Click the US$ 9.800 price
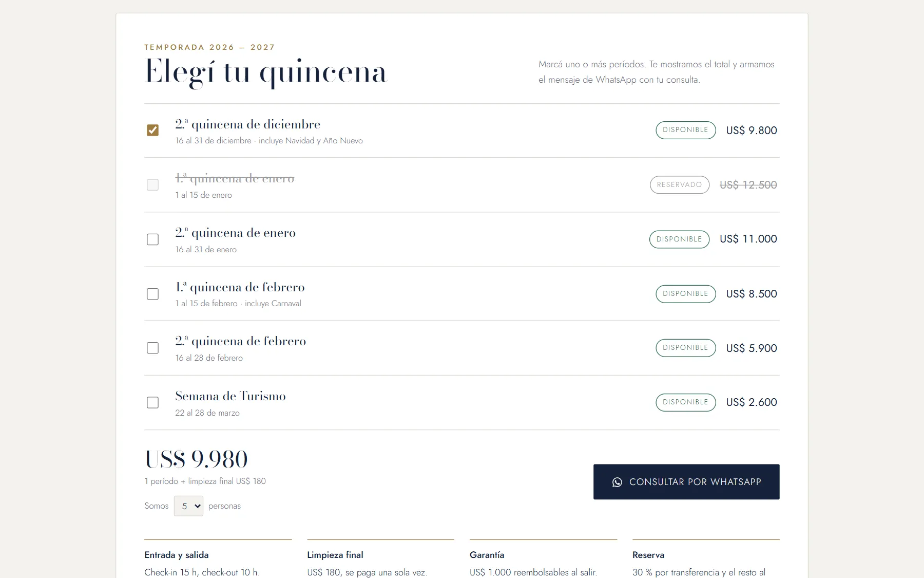Viewport: 924px width, 578px height. click(x=752, y=130)
